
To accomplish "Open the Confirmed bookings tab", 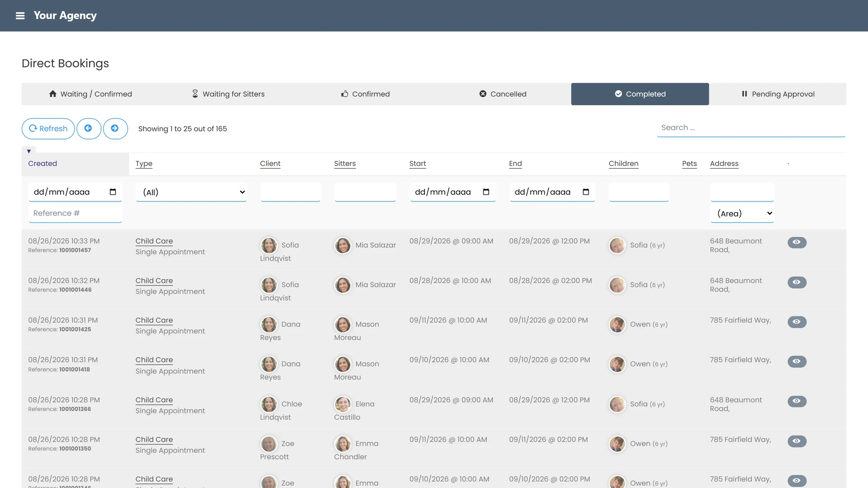I will pyautogui.click(x=365, y=94).
